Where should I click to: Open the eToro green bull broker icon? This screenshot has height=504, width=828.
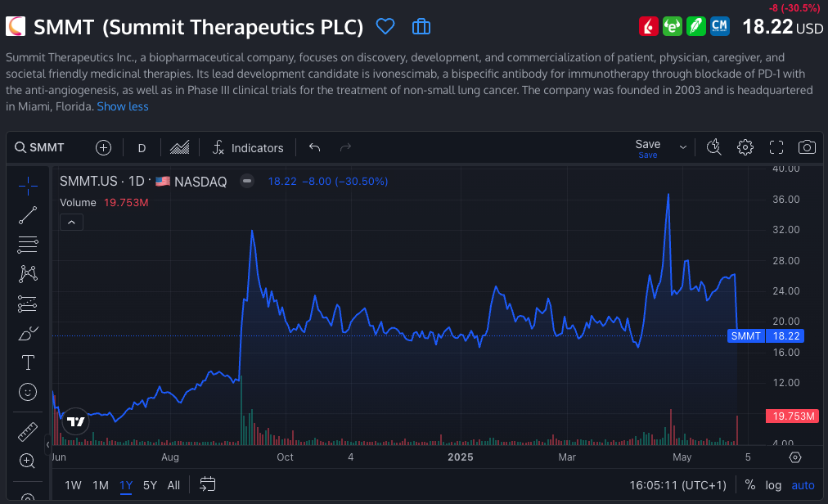pos(673,26)
